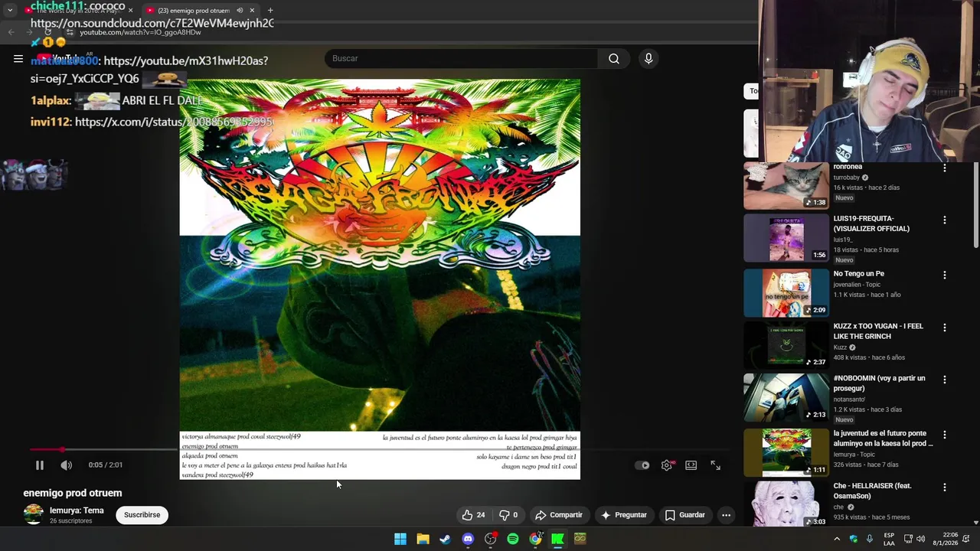Click the Suscribirse button
This screenshot has width=980, height=551.
pyautogui.click(x=142, y=515)
